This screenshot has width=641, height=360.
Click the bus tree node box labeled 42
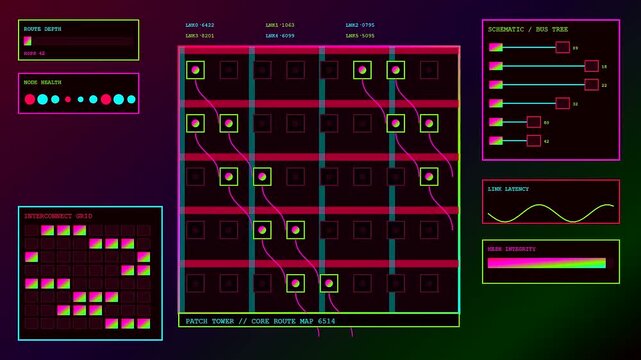tap(533, 141)
